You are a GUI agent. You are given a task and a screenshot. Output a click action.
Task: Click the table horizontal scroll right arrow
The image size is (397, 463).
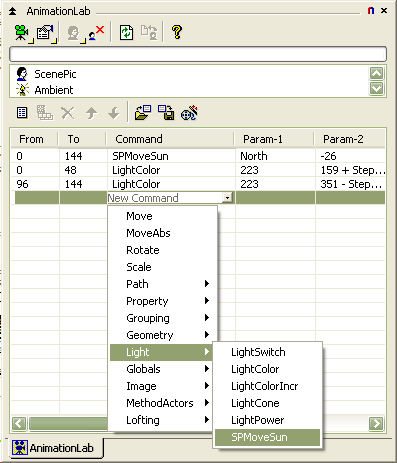tap(376, 424)
